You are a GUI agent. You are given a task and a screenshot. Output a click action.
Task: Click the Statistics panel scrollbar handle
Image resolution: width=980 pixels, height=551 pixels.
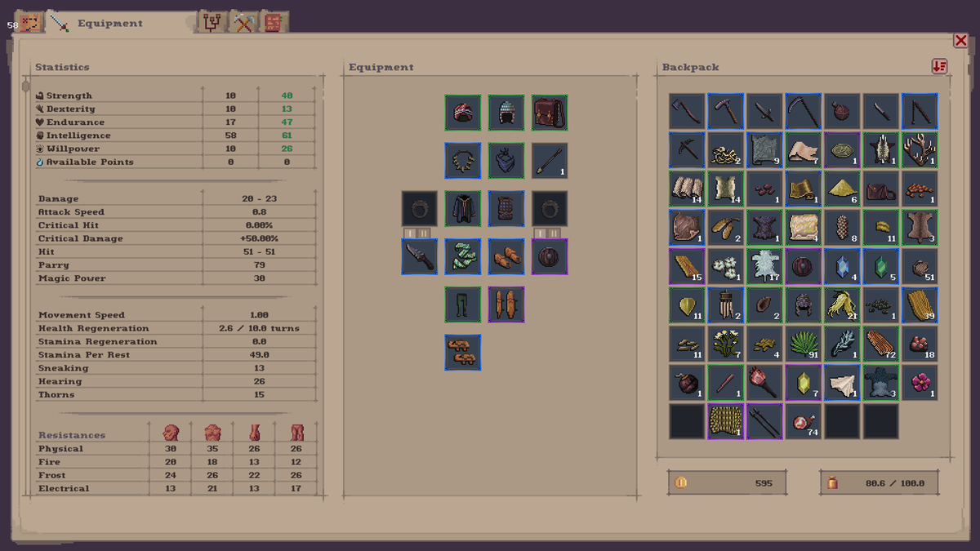tap(26, 86)
